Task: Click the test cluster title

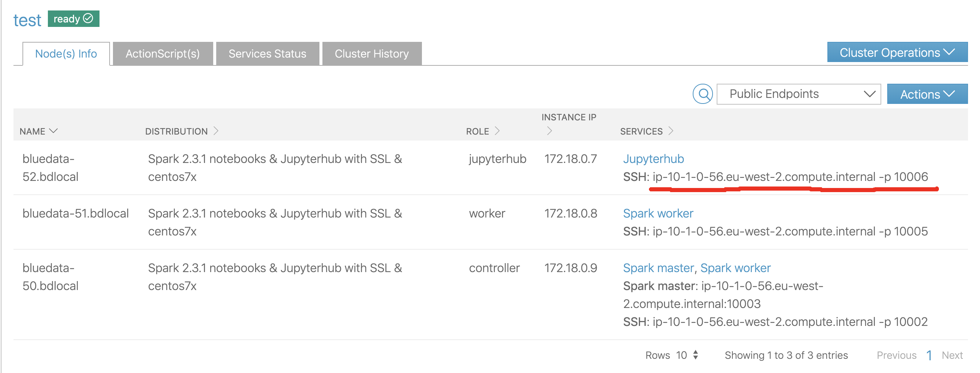Action: pyautogui.click(x=27, y=20)
